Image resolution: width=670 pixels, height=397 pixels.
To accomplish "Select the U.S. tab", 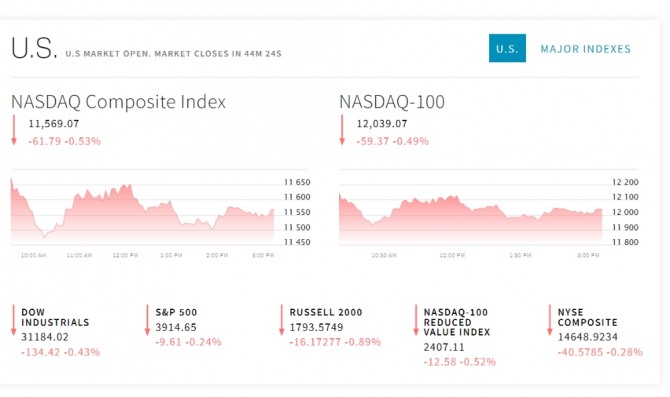I will pyautogui.click(x=507, y=48).
